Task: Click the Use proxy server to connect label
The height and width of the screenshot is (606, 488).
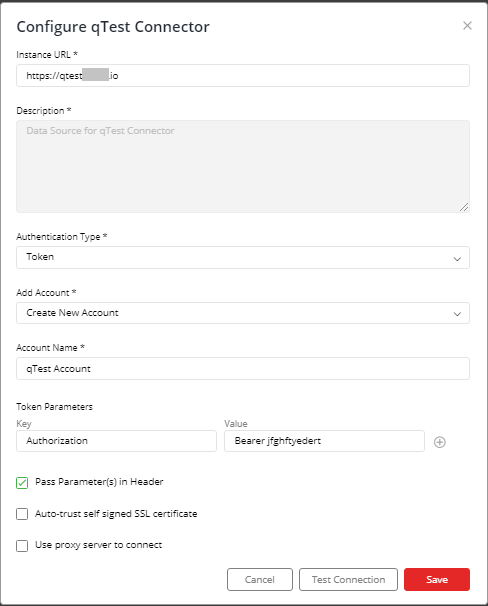Action: point(99,545)
